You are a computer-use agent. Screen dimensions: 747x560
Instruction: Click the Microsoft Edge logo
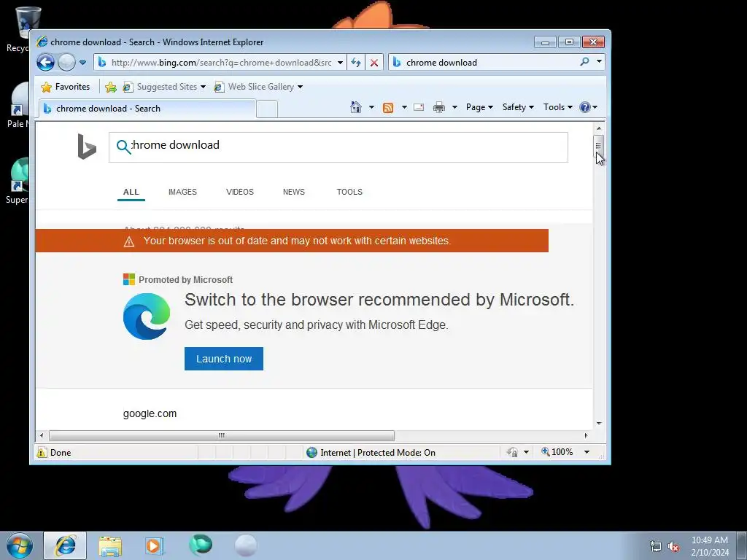[147, 316]
